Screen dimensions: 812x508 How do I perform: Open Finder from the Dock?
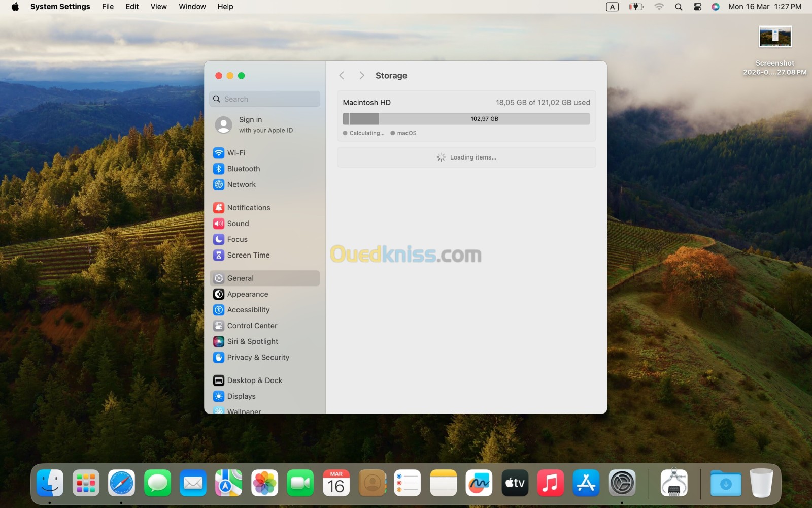(x=50, y=483)
